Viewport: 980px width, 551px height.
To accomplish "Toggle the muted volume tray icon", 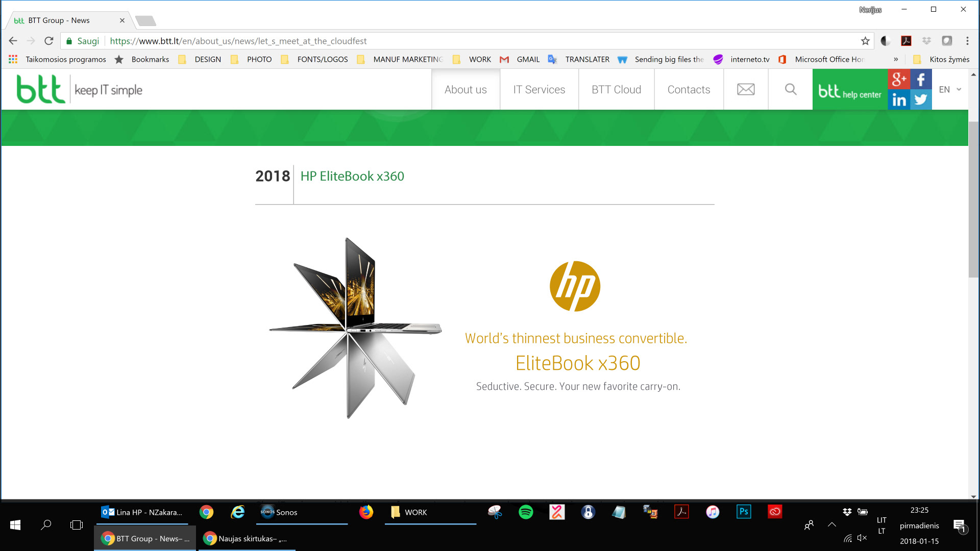I will pos(862,538).
